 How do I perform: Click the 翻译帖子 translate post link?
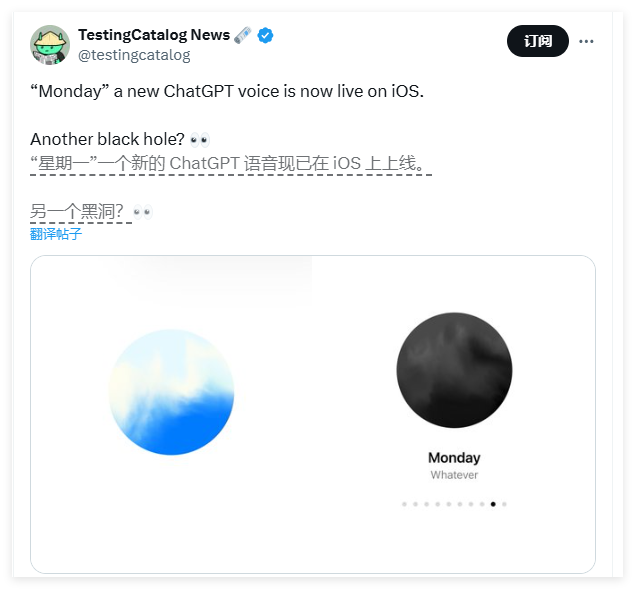pyautogui.click(x=56, y=234)
